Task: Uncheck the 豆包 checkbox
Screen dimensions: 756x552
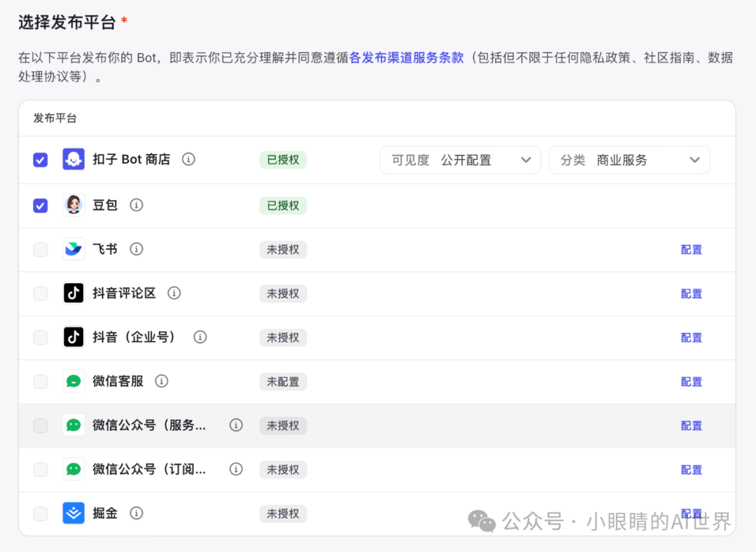Action: coord(41,205)
